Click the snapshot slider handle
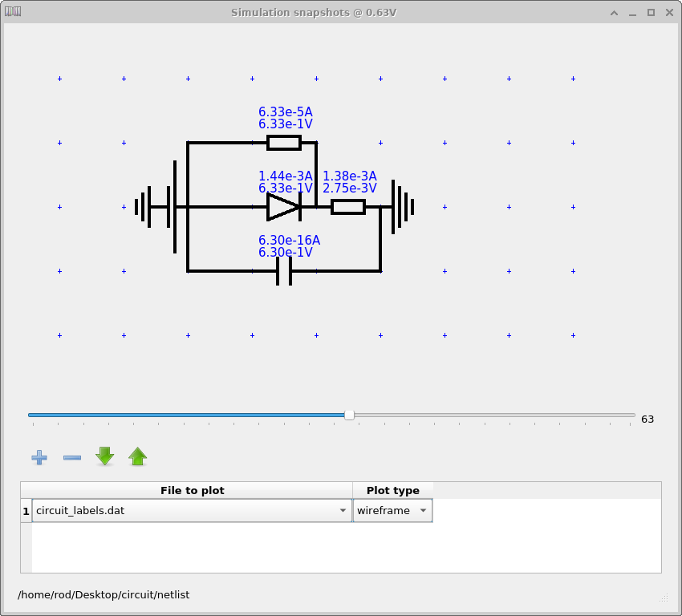 [349, 415]
